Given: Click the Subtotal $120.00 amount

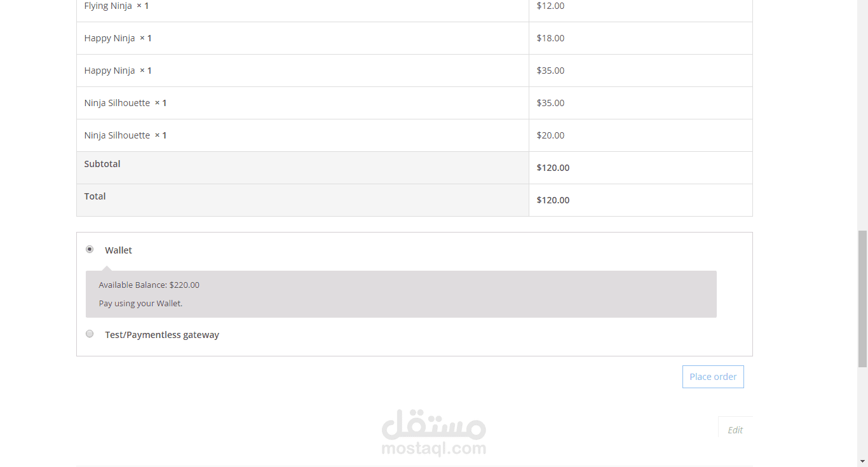Looking at the screenshot, I should [x=553, y=168].
